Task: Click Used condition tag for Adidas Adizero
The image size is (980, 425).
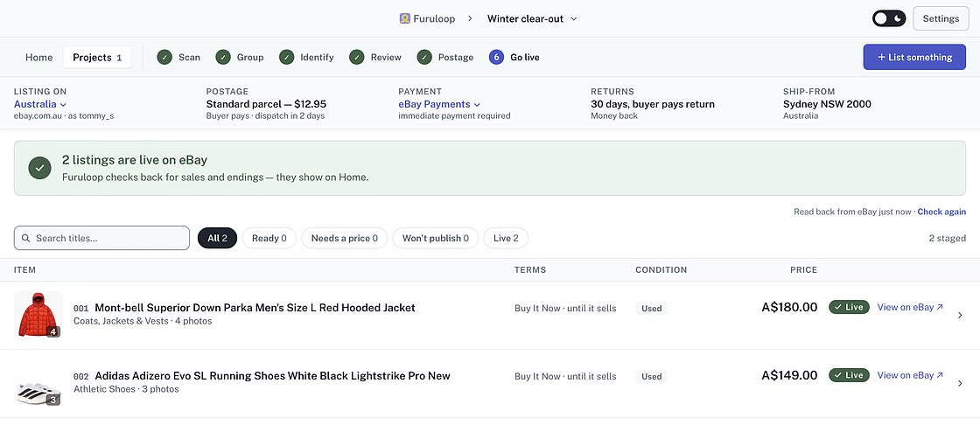Action: coord(651,376)
